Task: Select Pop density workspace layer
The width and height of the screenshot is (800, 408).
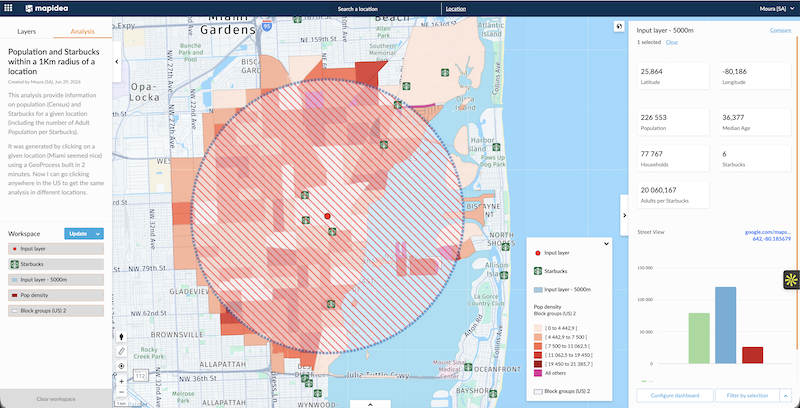Action: 56,295
